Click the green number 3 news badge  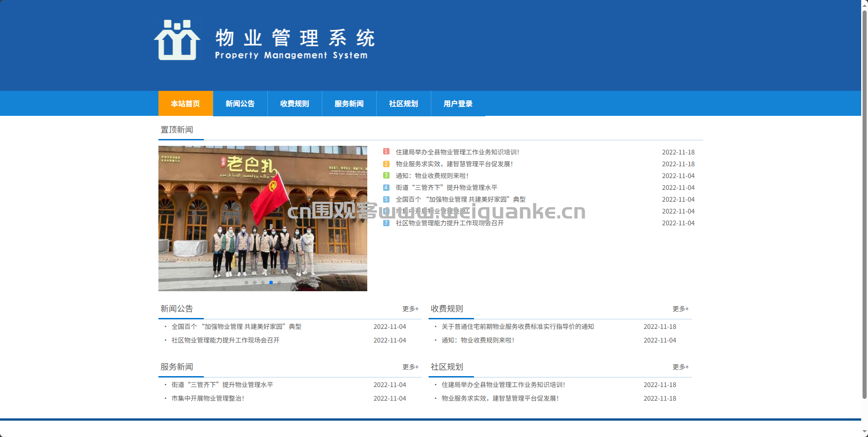click(x=386, y=175)
